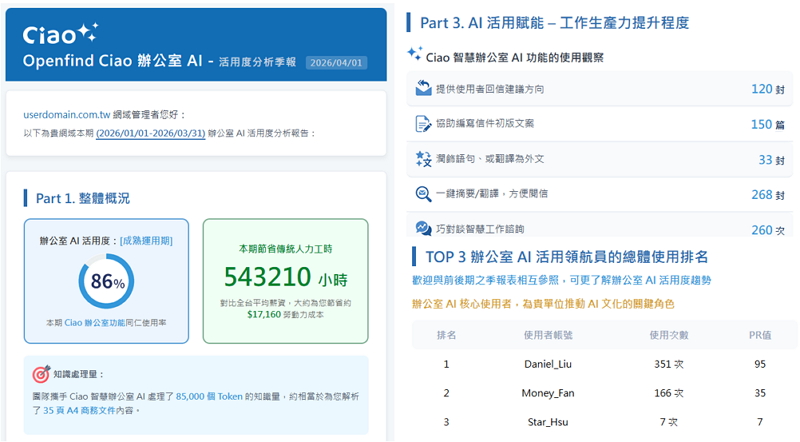Click the PR值 column header

coord(760,335)
